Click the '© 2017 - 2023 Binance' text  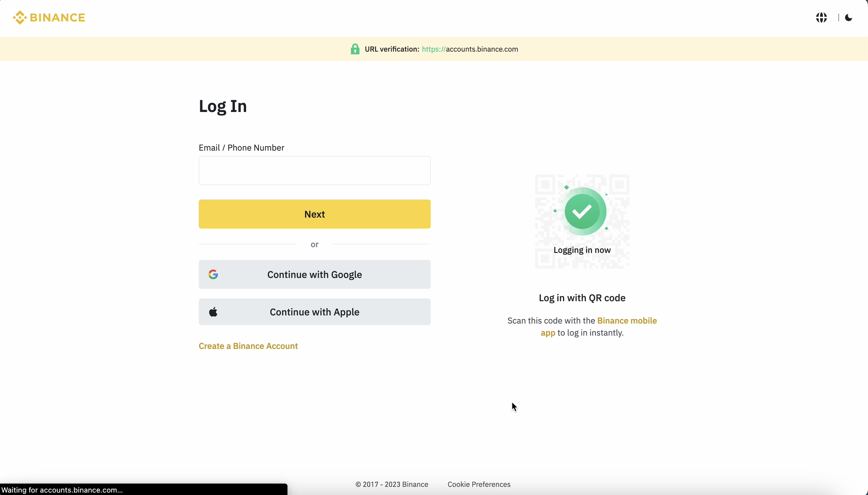coord(392,484)
